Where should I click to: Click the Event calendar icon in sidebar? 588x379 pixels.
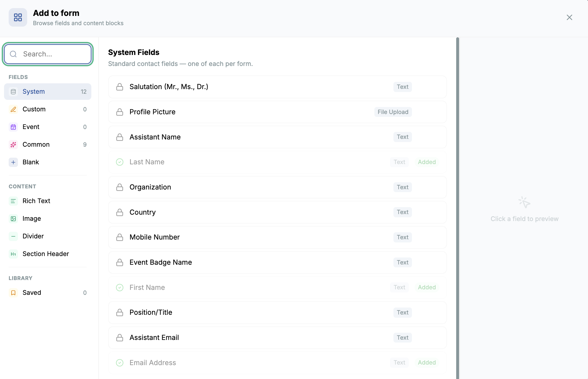coord(13,127)
